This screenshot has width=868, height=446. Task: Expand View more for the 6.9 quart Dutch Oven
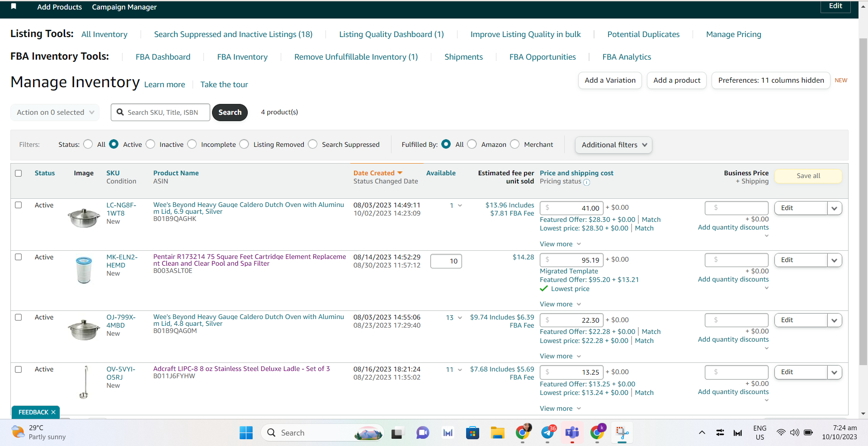coord(560,244)
